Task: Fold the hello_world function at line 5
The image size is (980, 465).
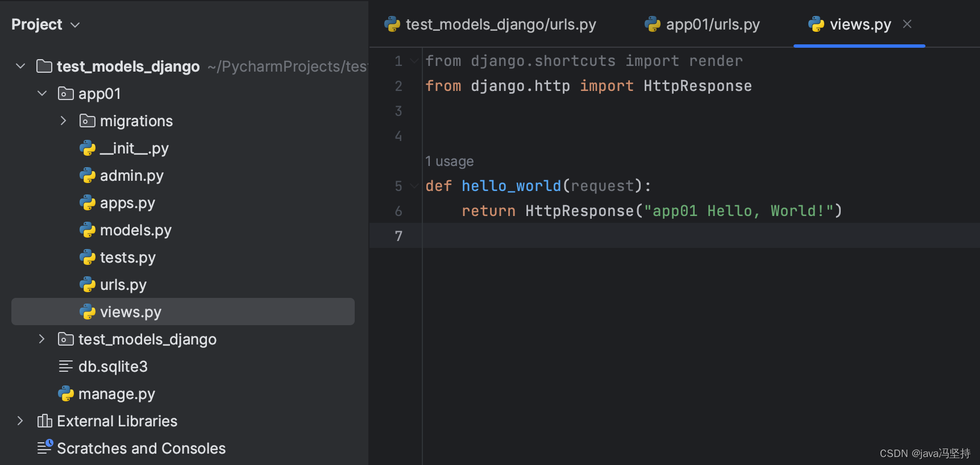Action: point(414,186)
